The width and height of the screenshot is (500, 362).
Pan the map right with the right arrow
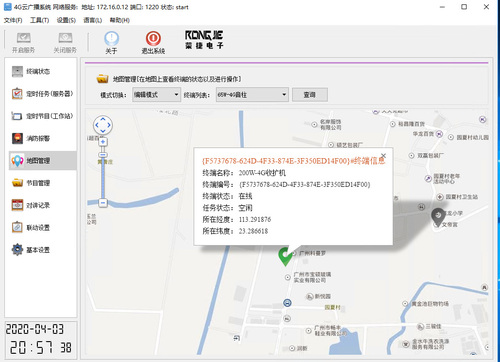pos(109,125)
